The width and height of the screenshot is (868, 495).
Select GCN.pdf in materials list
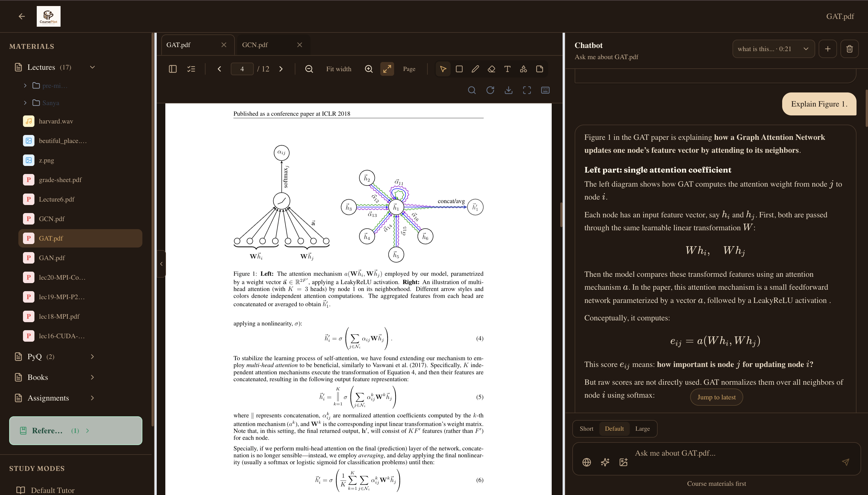click(x=80, y=219)
